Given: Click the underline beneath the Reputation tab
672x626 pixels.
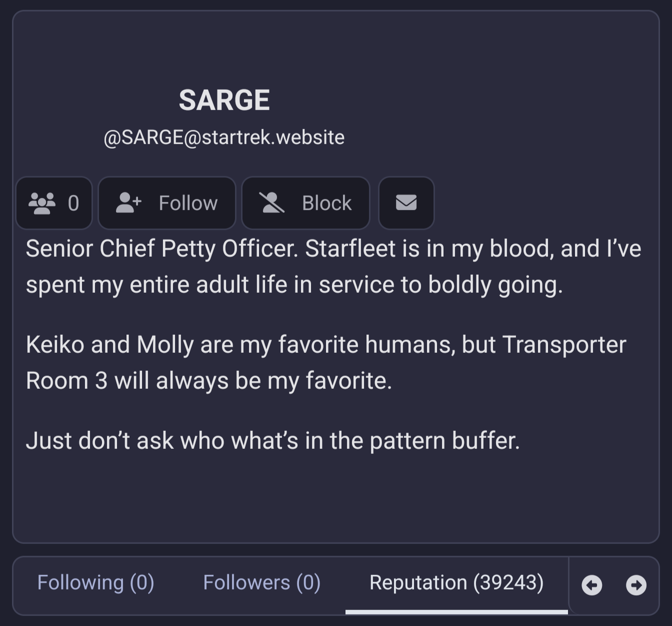Looking at the screenshot, I should click(x=456, y=611).
